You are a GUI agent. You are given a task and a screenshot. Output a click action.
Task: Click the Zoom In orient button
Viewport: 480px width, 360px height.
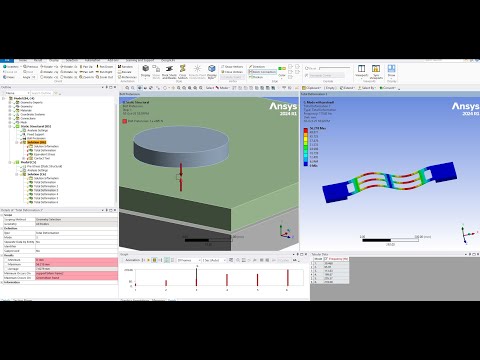click(x=87, y=77)
